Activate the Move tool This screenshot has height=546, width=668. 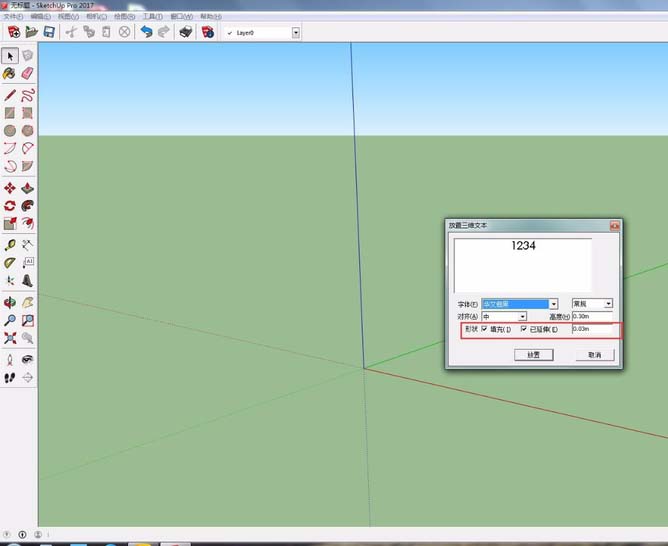(x=10, y=188)
